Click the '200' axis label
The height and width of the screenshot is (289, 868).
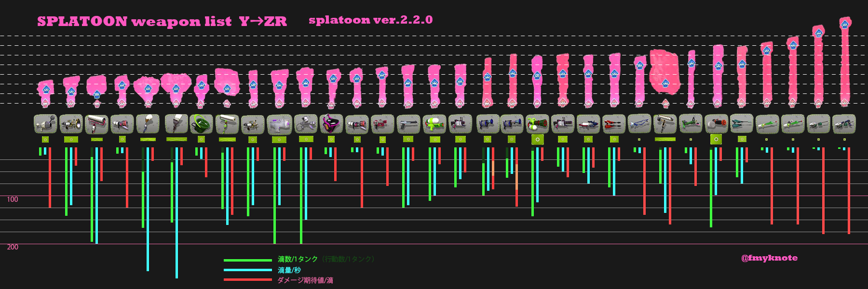13,247
